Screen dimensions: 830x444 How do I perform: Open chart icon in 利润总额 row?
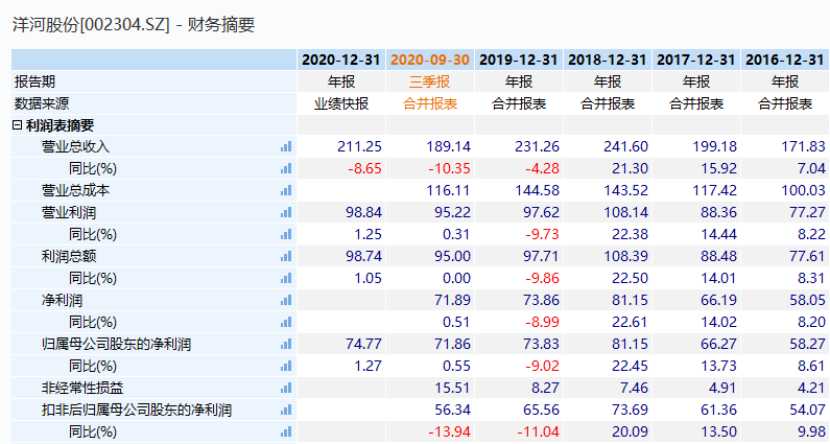286,257
